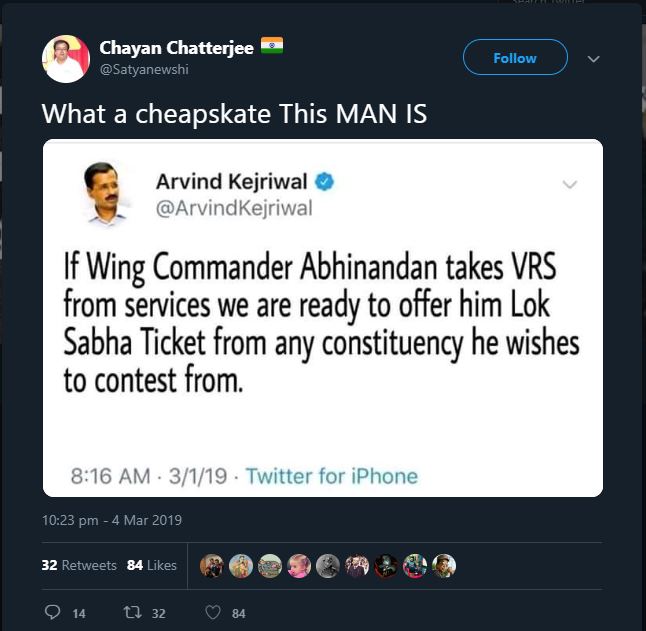Click the retweet arrows icon
The image size is (646, 631).
click(133, 612)
